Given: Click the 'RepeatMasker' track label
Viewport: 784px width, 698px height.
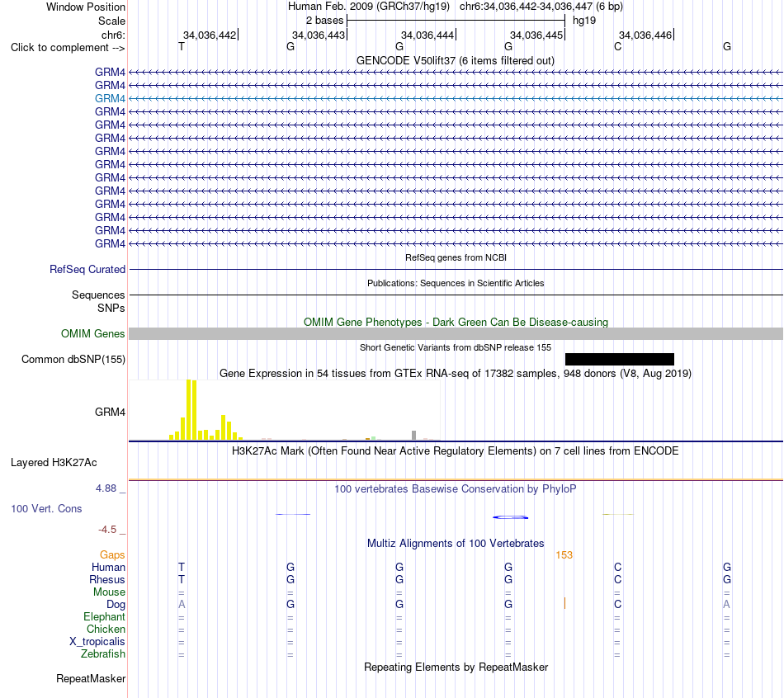Looking at the screenshot, I should click(91, 678).
